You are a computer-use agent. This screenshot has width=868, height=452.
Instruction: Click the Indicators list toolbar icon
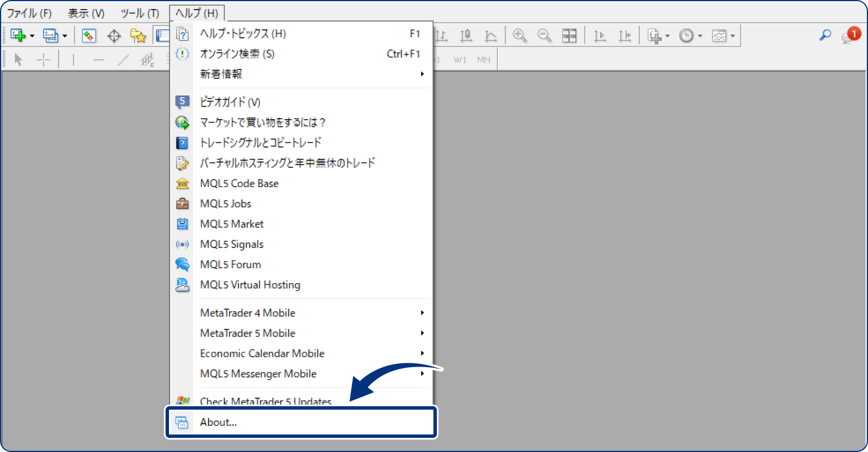point(654,36)
